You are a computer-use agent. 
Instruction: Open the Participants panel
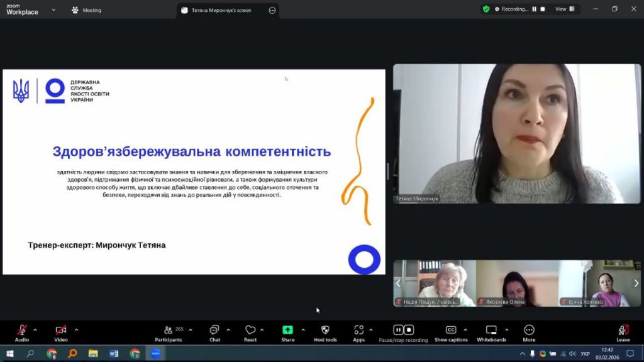[x=168, y=330]
